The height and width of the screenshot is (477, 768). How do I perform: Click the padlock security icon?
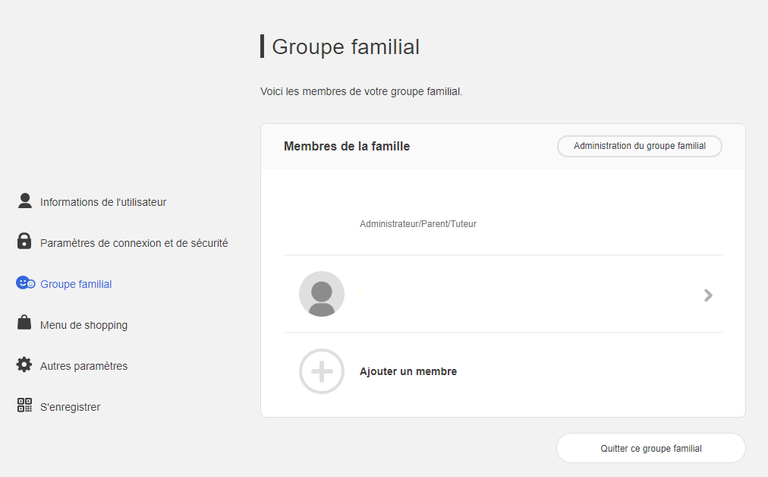click(x=24, y=241)
